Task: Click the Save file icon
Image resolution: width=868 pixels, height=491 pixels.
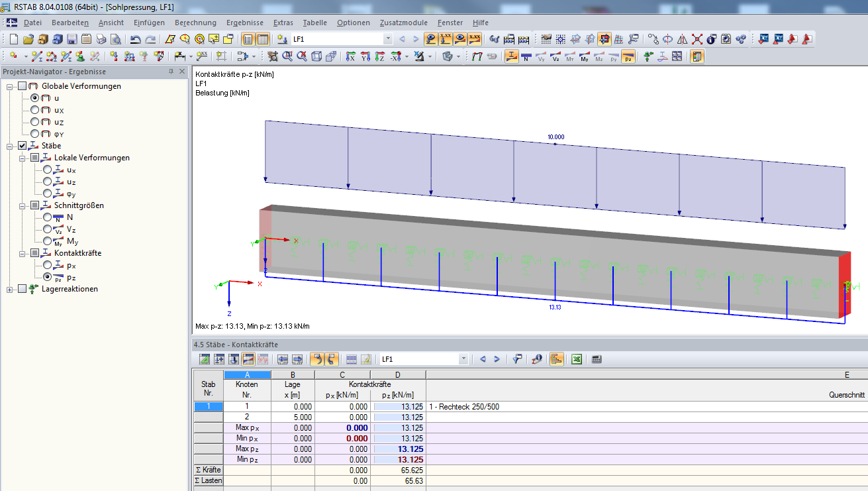Action: (x=72, y=39)
